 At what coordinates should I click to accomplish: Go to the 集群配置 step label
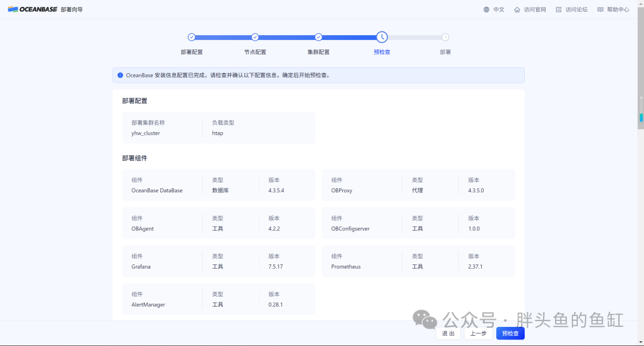[318, 52]
